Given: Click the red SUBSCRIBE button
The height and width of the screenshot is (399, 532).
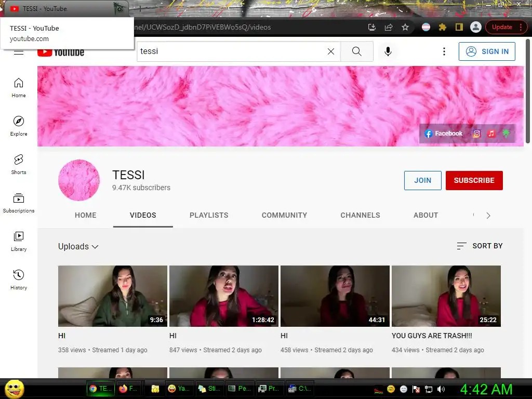Looking at the screenshot, I should click(x=474, y=180).
